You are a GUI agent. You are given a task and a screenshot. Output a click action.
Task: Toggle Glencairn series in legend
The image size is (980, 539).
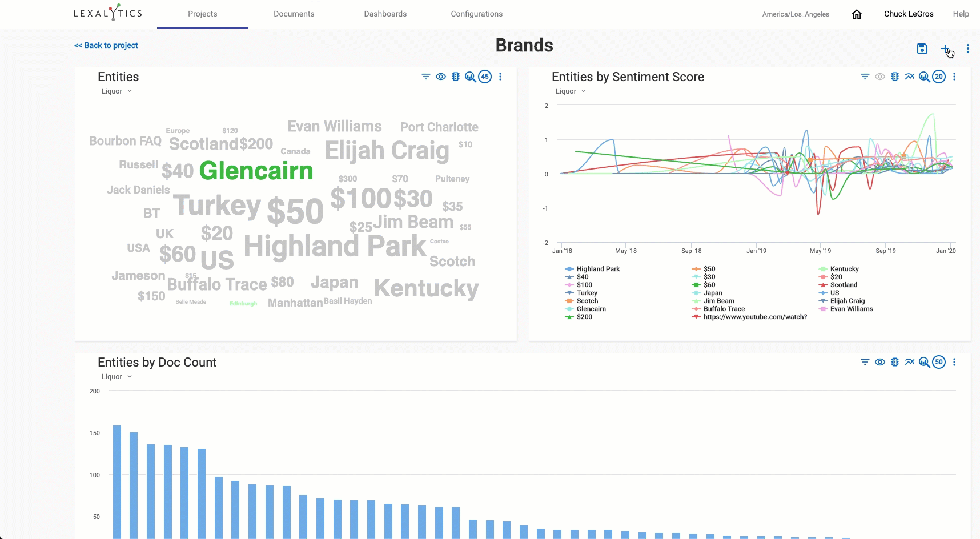tap(585, 309)
